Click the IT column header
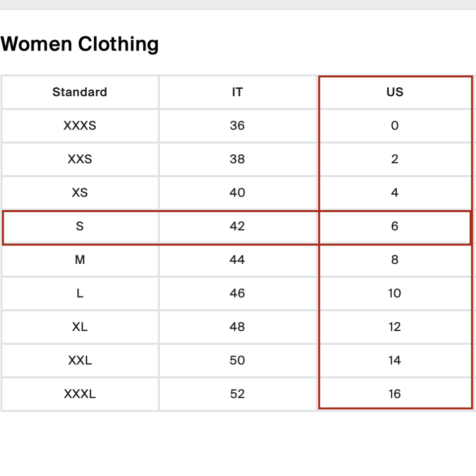Viewport: 476px width, 476px height. [x=237, y=92]
